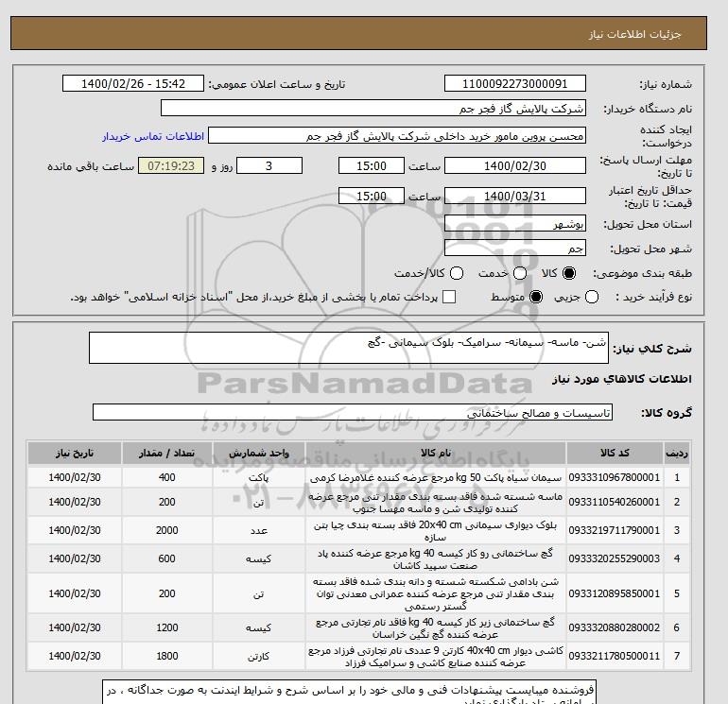Click quantity 2000 in row 3

coord(166,530)
